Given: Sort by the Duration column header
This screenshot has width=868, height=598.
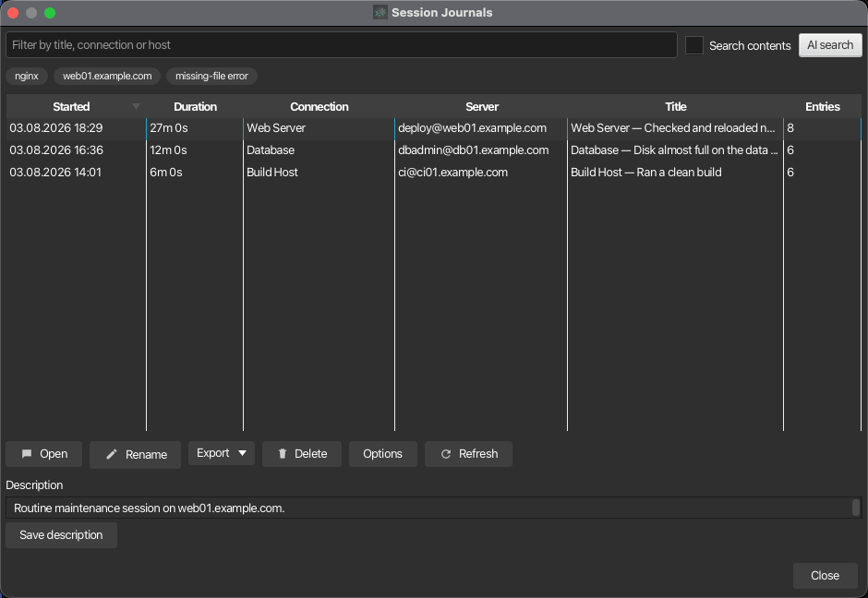Looking at the screenshot, I should [x=195, y=106].
